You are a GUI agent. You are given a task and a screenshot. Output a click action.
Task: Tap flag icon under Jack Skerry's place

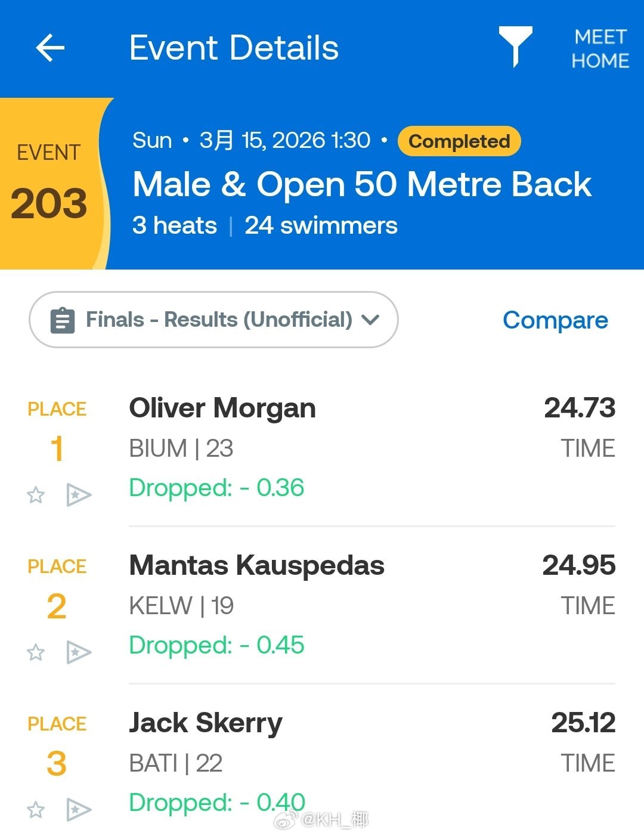click(78, 810)
